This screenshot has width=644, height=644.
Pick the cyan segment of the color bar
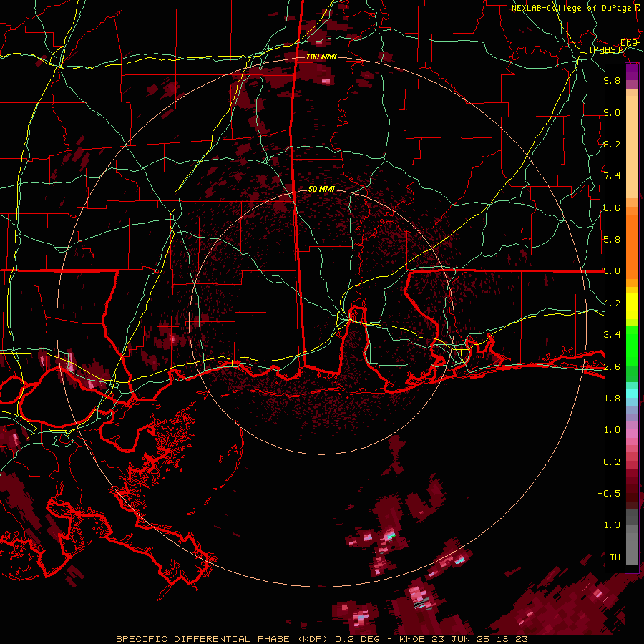pyautogui.click(x=632, y=394)
